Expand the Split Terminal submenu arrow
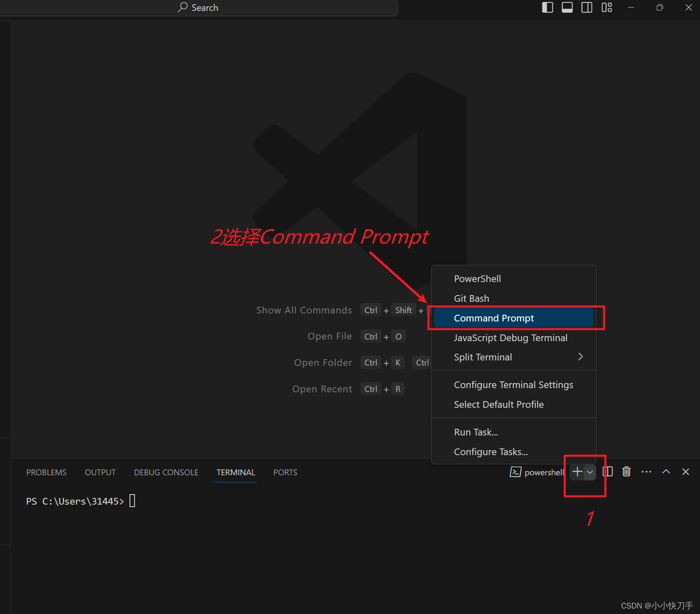Screen dimensions: 700x614 pyautogui.click(x=581, y=357)
